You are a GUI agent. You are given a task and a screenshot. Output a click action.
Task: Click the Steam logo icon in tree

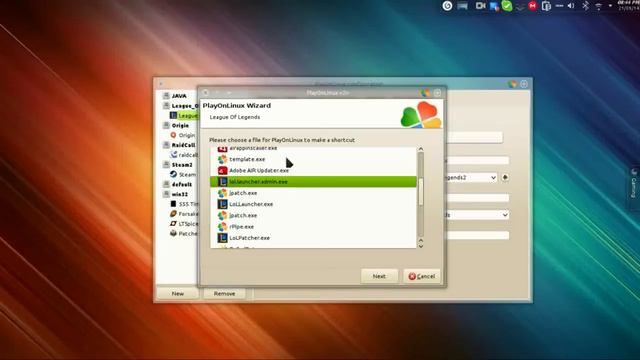click(173, 174)
